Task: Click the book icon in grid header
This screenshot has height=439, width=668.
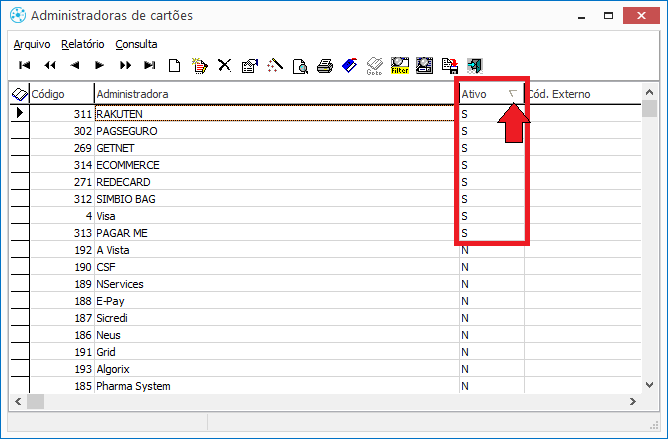Action: 20,94
